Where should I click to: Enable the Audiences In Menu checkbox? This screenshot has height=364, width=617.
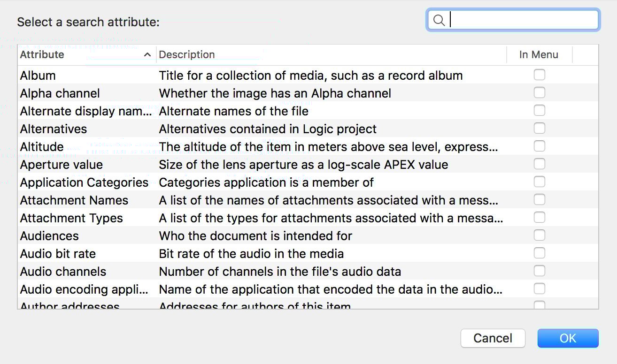click(x=539, y=235)
